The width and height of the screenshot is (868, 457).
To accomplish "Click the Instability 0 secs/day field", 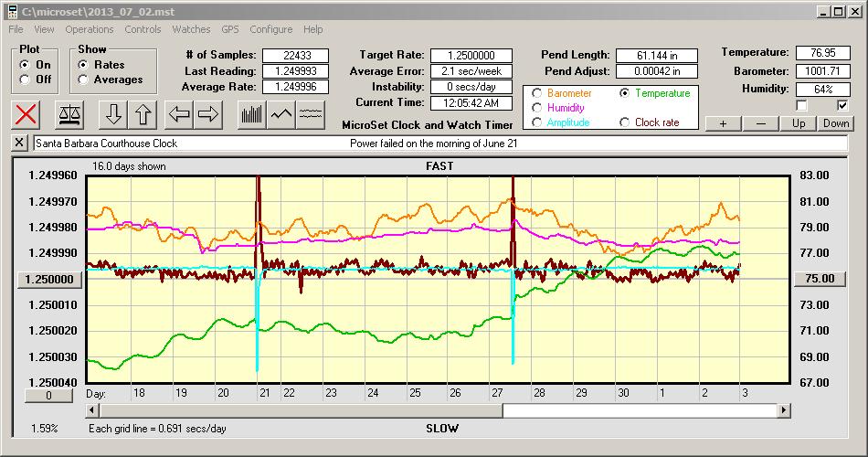I will click(471, 87).
